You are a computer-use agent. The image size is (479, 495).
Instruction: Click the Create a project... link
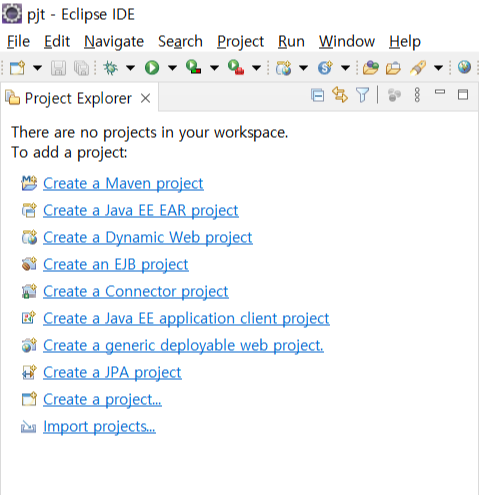click(102, 400)
